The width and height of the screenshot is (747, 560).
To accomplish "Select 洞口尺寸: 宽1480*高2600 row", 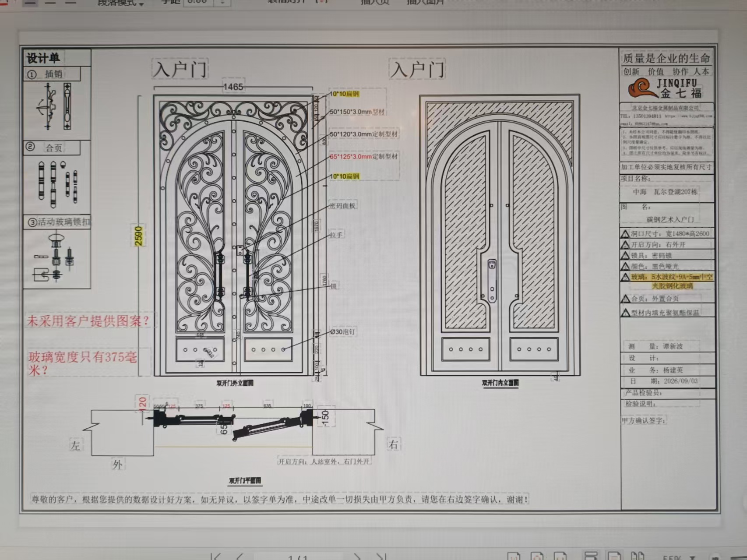I will pos(667,234).
